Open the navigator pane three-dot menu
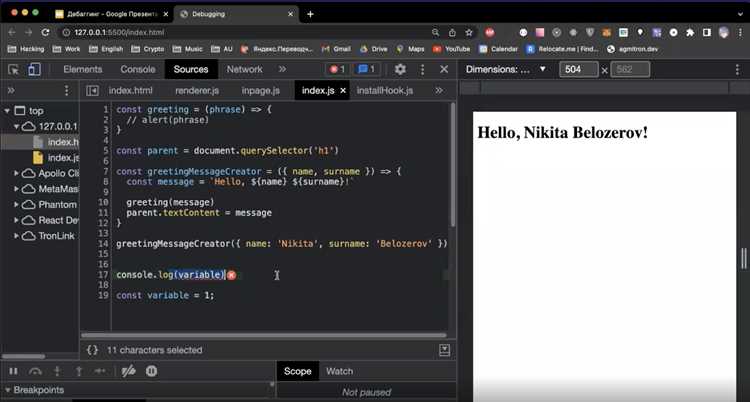Viewport: 750px width, 402px height. coord(66,90)
